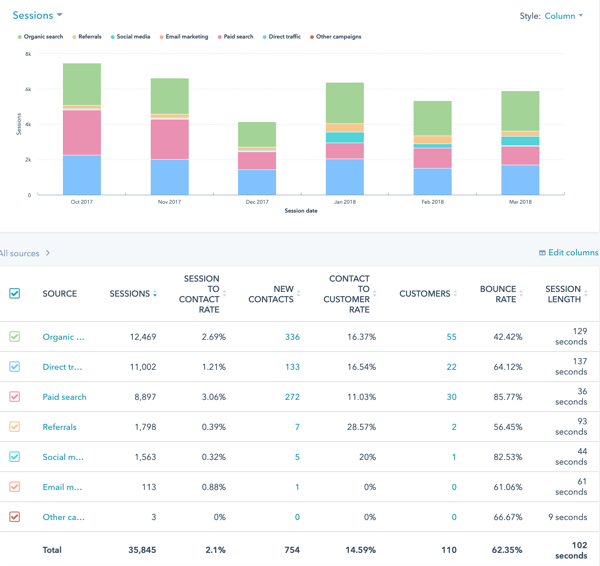The image size is (600, 566).
Task: Click the Dec 2017 chart column
Action: (x=257, y=158)
